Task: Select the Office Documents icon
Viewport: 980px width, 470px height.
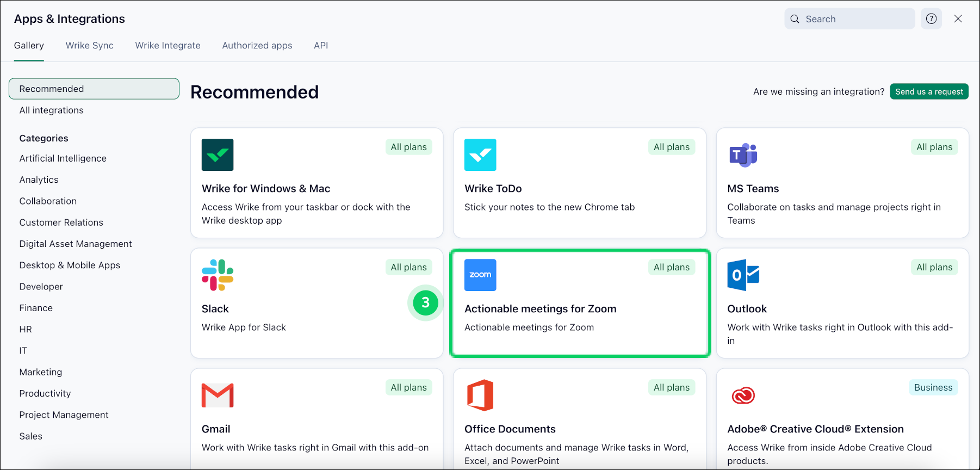Action: coord(480,395)
